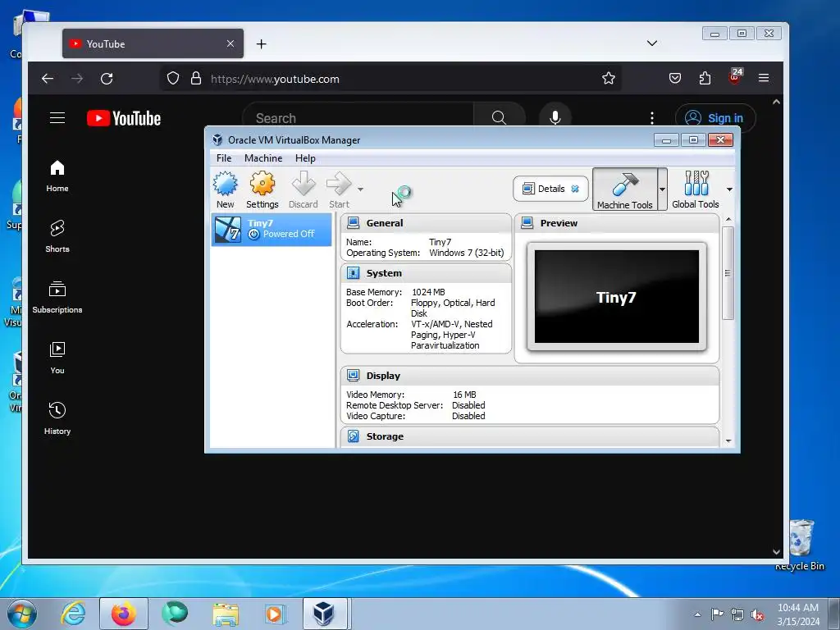840x630 pixels.
Task: Open the Start button dropdown arrow
Action: click(361, 189)
